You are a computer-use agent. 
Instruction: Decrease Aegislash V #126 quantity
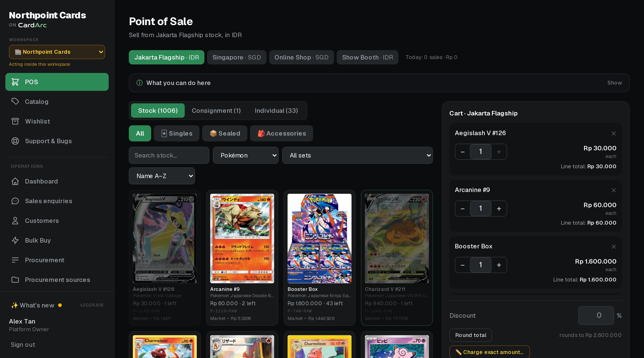click(462, 152)
